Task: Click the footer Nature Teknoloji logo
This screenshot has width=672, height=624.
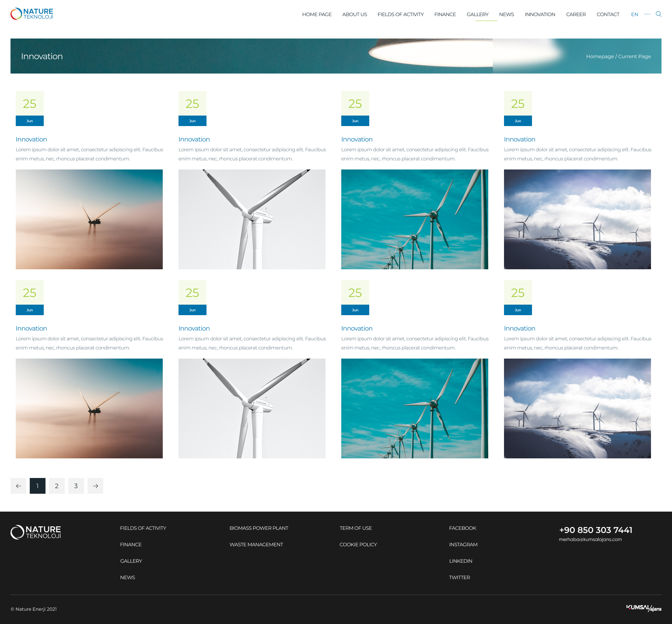Action: [x=36, y=532]
